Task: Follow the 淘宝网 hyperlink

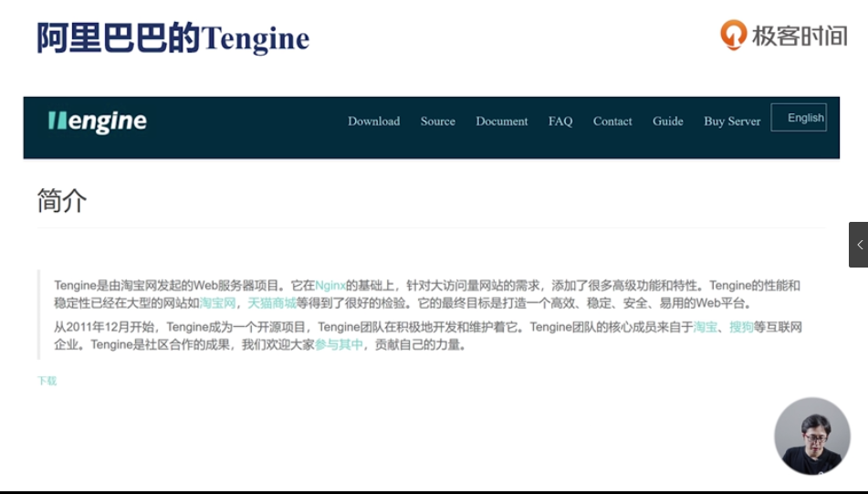Action: pyautogui.click(x=217, y=303)
